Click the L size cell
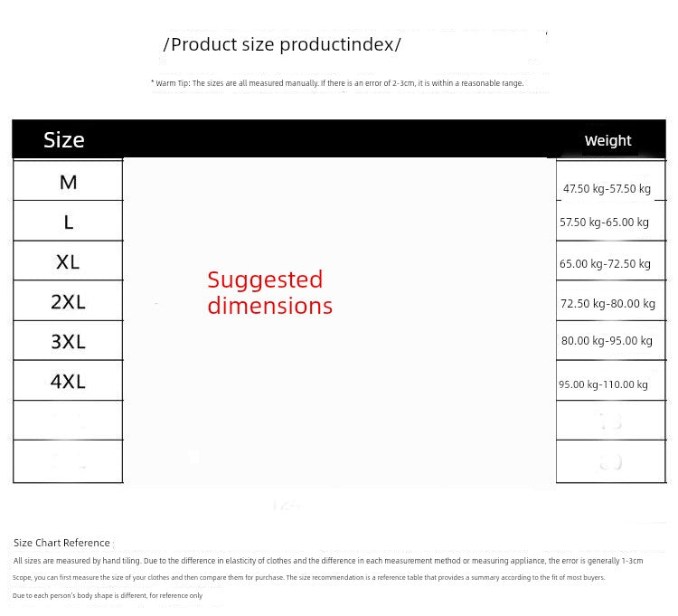The image size is (678, 616). pos(68,222)
